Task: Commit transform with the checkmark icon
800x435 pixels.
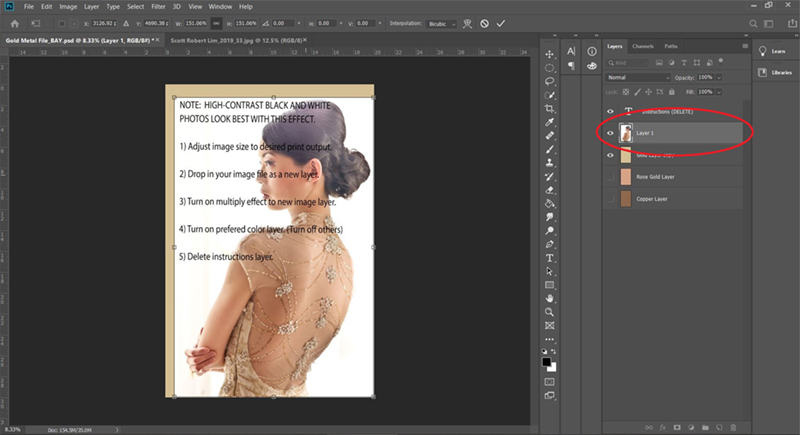Action: click(501, 23)
